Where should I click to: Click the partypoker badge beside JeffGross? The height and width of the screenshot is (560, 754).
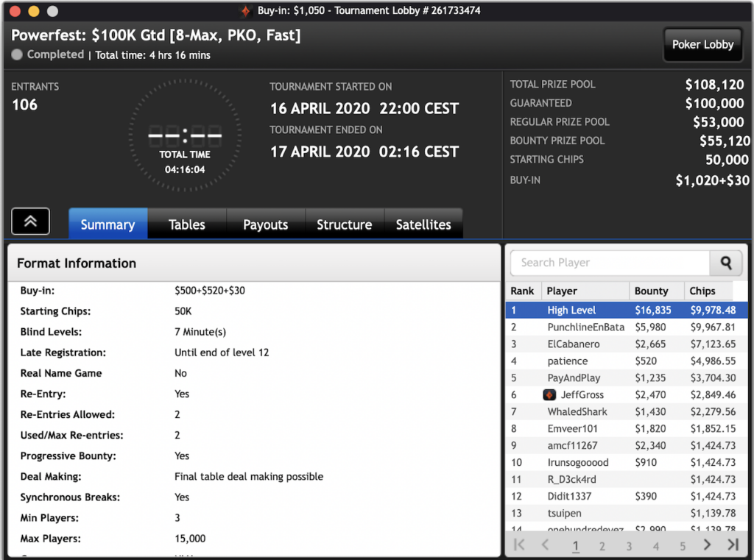click(x=549, y=395)
